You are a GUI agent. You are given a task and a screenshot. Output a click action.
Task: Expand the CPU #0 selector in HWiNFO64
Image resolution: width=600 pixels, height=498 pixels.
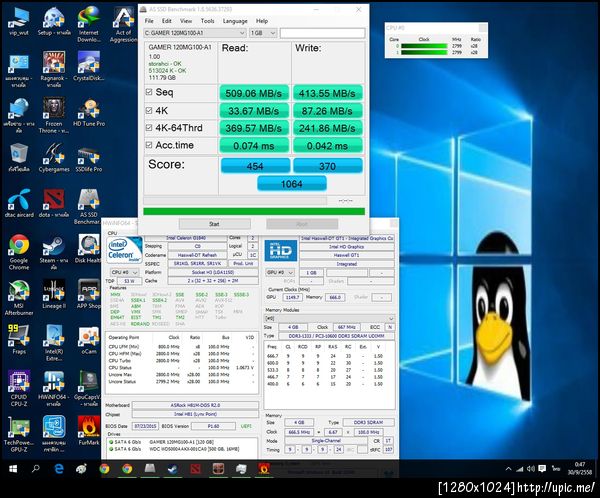124,273
